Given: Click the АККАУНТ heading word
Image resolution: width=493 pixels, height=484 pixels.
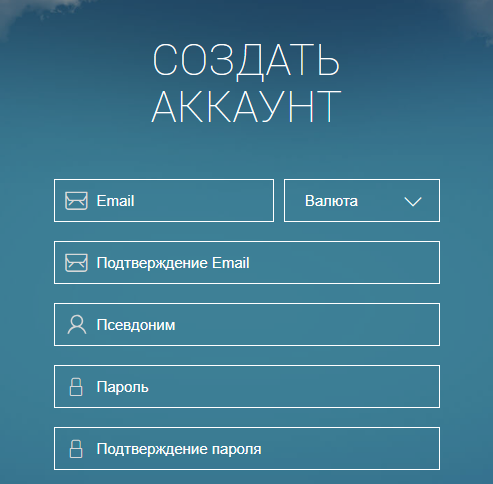Looking at the screenshot, I should click(246, 106).
